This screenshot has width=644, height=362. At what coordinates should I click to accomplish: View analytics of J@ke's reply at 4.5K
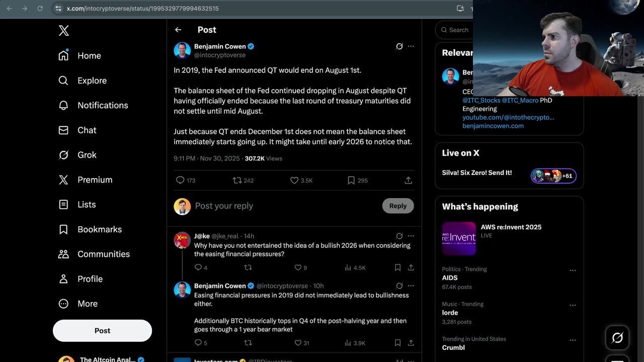pyautogui.click(x=348, y=267)
